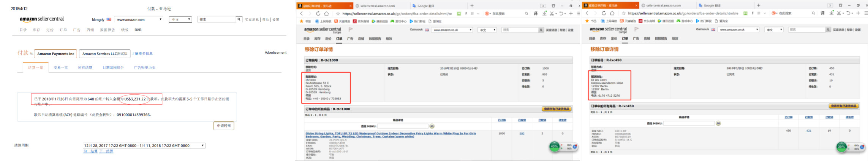Open the 广告账单历史 tab

point(145,67)
